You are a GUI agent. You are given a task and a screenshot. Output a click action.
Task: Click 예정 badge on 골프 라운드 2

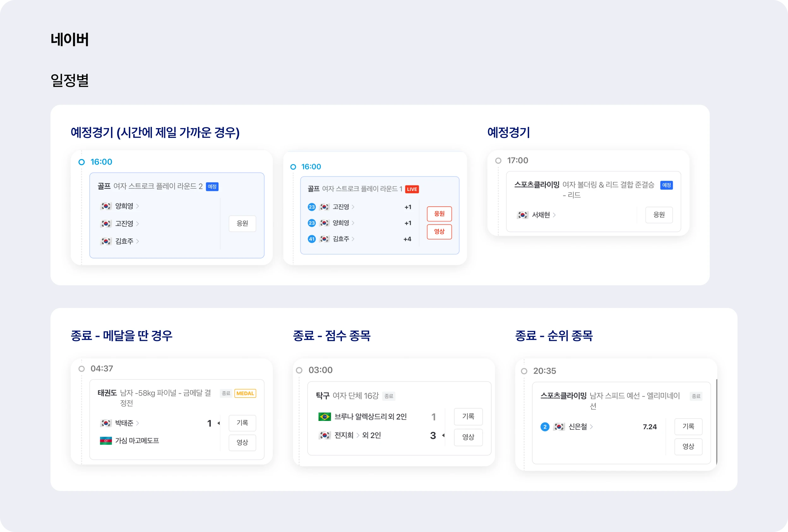click(x=212, y=187)
